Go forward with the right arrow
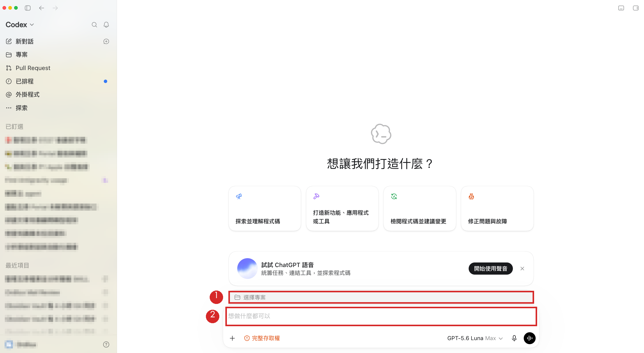Viewport: 644px width, 353px height. pyautogui.click(x=55, y=8)
